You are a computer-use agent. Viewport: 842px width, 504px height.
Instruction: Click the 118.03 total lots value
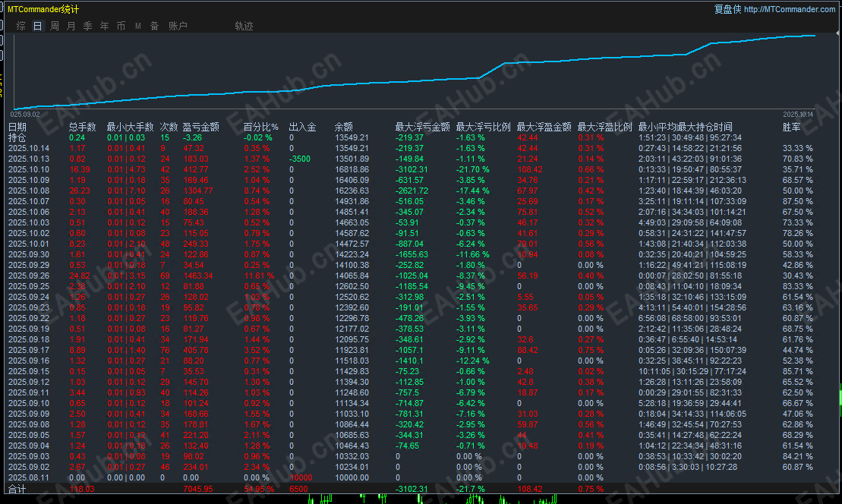click(x=82, y=489)
